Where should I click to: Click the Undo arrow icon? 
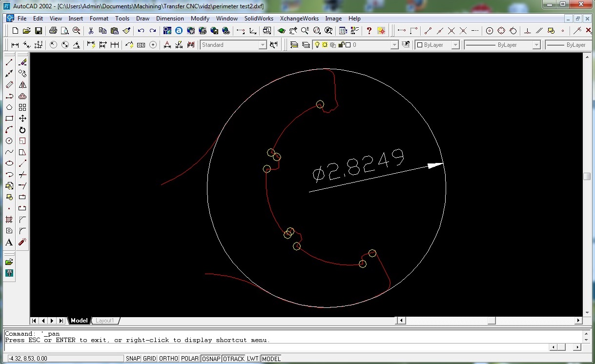point(141,31)
